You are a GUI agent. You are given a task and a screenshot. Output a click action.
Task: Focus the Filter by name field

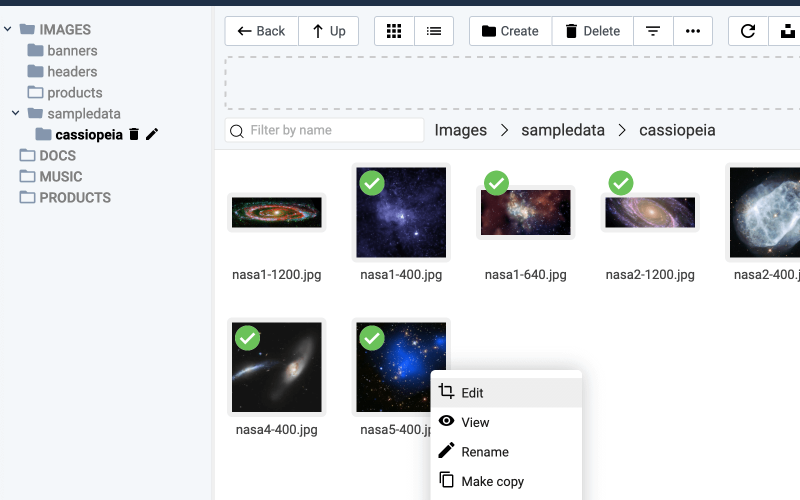pos(324,130)
